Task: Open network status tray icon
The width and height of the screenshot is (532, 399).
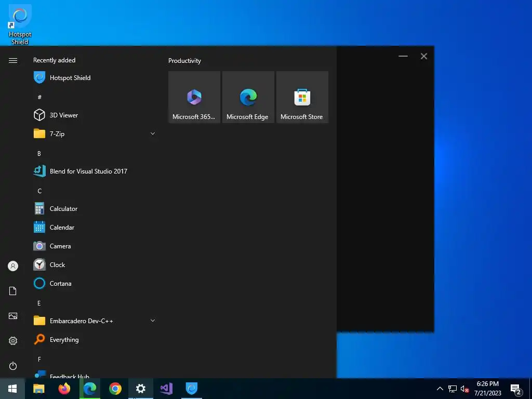Action: point(453,389)
